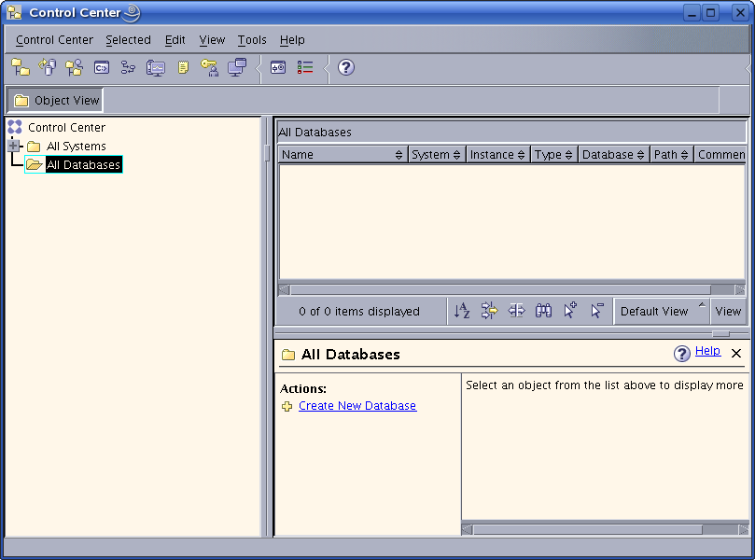The height and width of the screenshot is (560, 755).
Task: Maximize the Control Center window
Action: [x=710, y=12]
